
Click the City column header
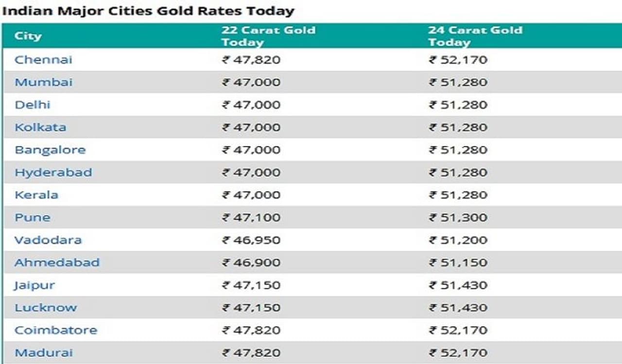[28, 36]
